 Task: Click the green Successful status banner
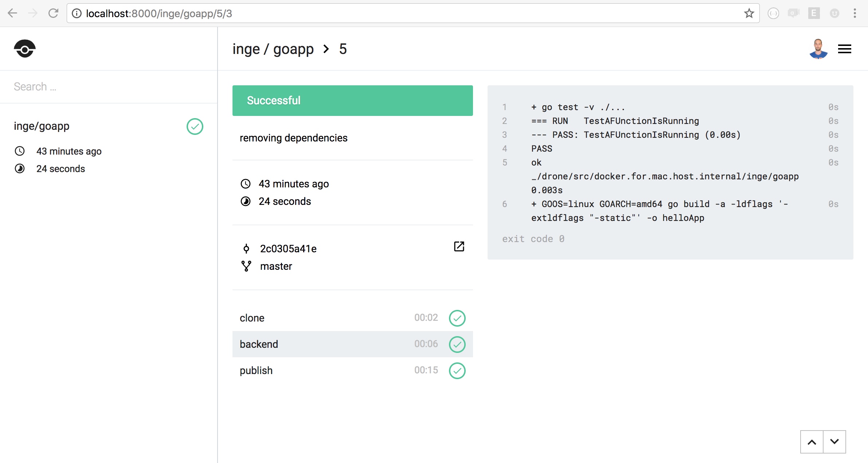tap(352, 101)
